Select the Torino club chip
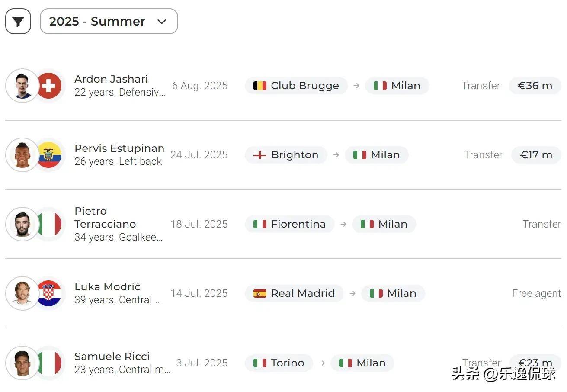Screen dimensions: 567x392 click(x=279, y=363)
